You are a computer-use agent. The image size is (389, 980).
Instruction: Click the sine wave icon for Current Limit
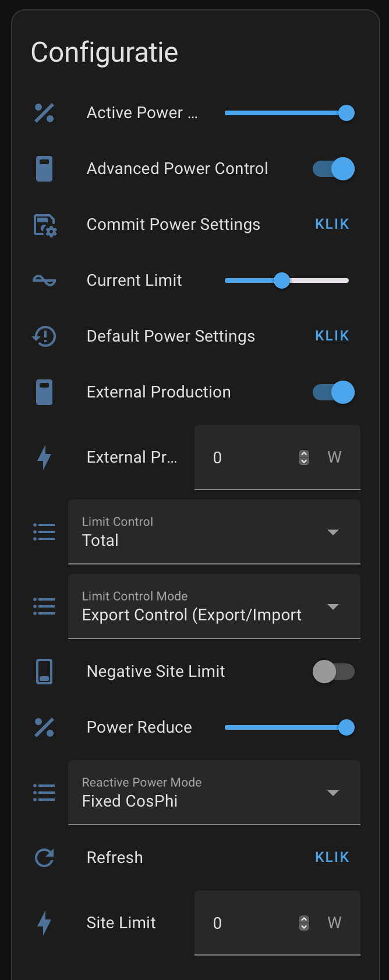pos(44,280)
